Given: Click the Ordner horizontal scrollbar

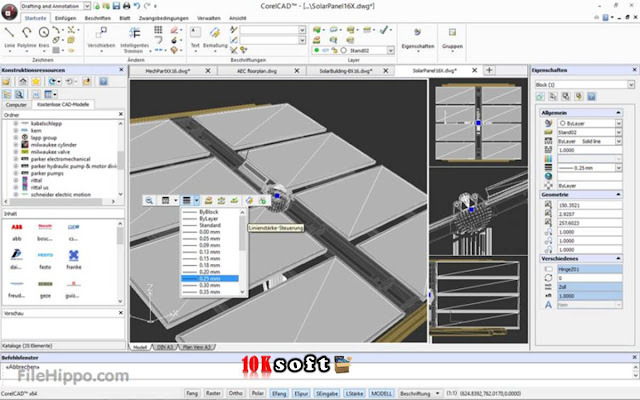Looking at the screenshot, I should [x=60, y=202].
